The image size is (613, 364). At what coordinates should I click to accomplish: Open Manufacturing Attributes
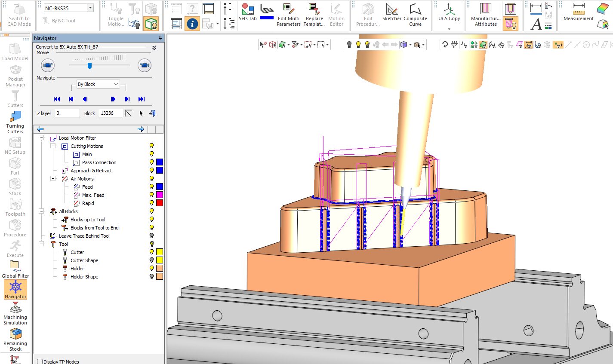pos(486,15)
